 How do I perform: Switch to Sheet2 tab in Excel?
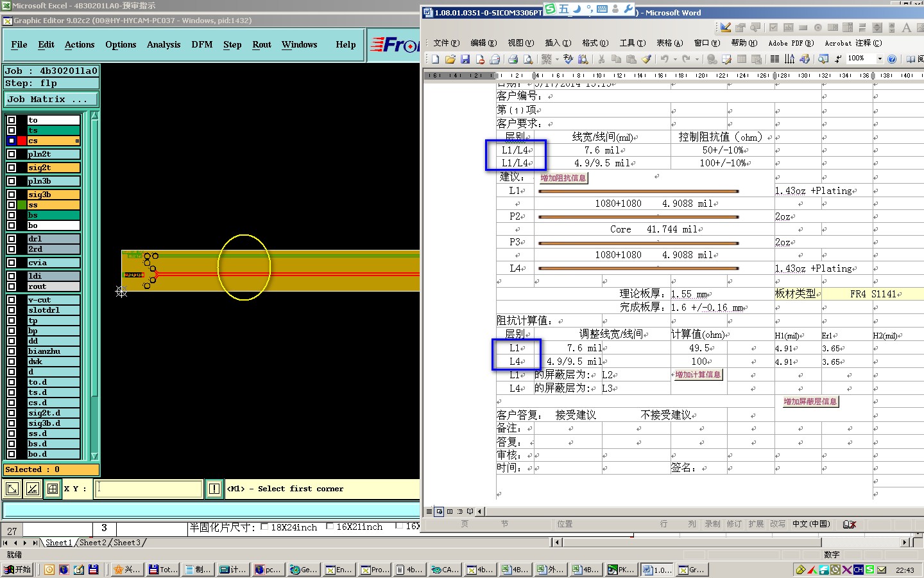tap(93, 543)
